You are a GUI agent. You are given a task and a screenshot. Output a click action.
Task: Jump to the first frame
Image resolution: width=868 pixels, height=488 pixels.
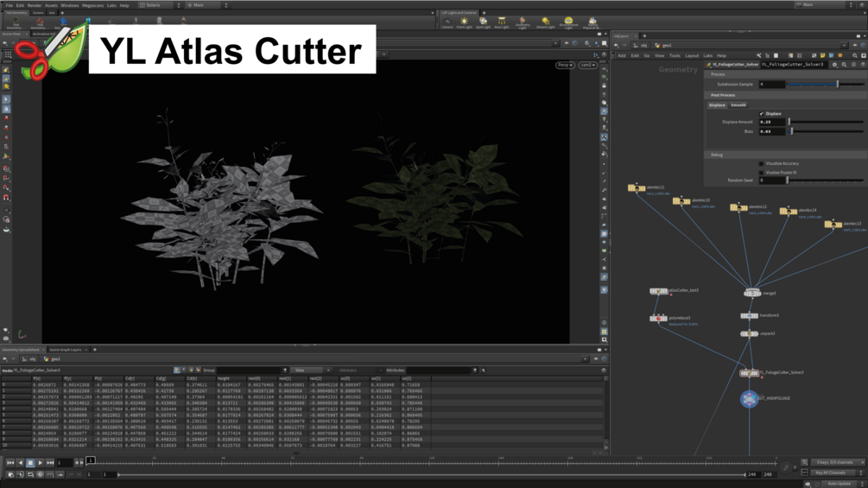(x=10, y=463)
